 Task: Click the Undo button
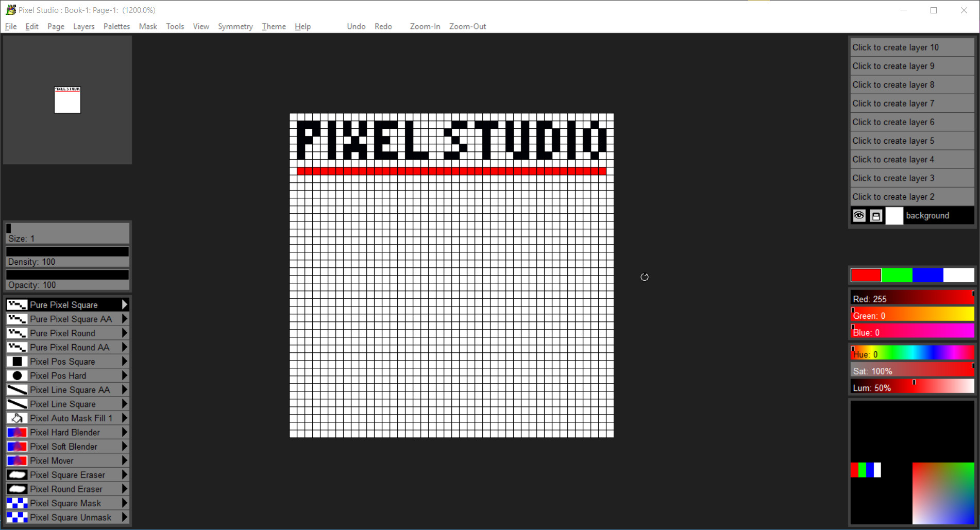(x=356, y=26)
